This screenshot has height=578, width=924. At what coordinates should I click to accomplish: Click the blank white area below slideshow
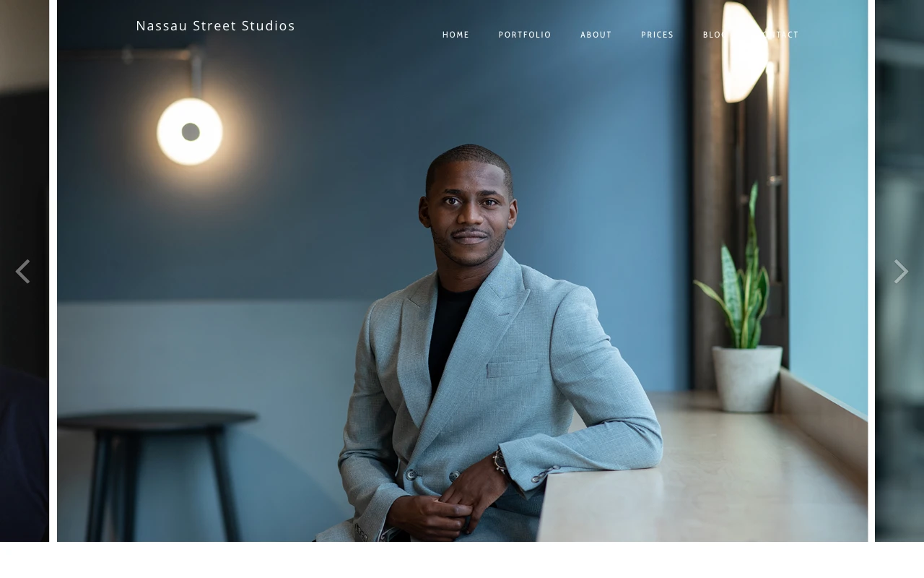click(x=462, y=560)
